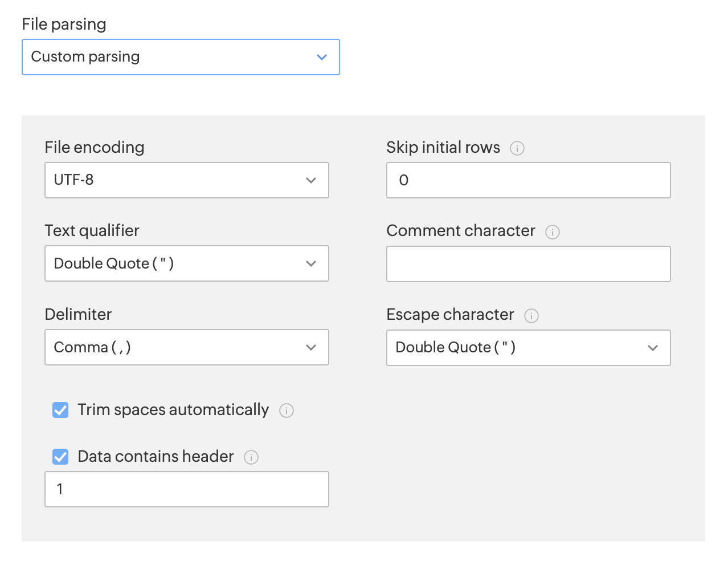Click the header row number input field
This screenshot has width=728, height=569.
[x=186, y=489]
